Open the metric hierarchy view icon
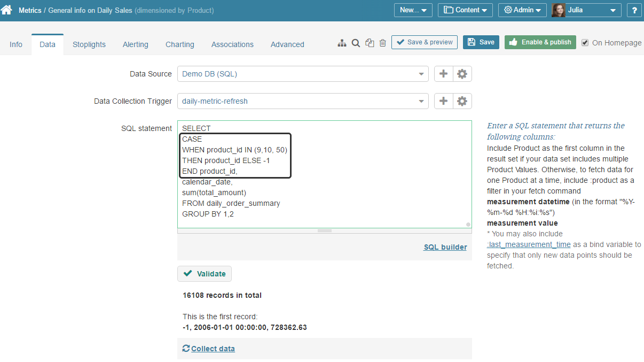The height and width of the screenshot is (362, 644). [x=342, y=42]
